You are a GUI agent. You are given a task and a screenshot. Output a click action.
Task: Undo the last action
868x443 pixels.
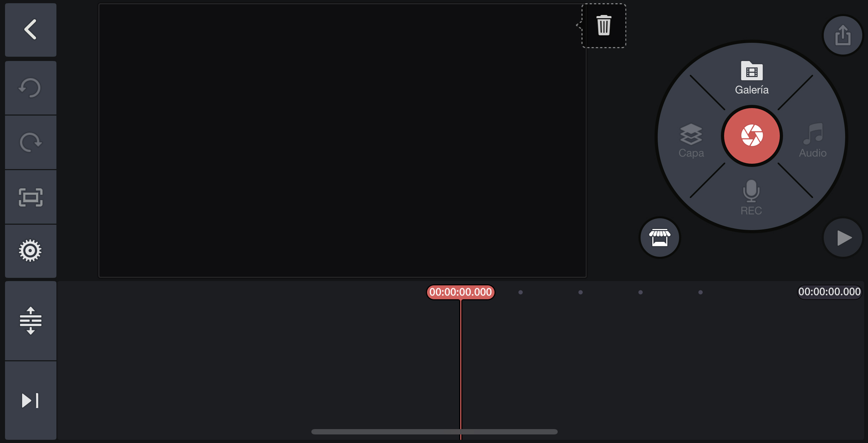click(31, 88)
